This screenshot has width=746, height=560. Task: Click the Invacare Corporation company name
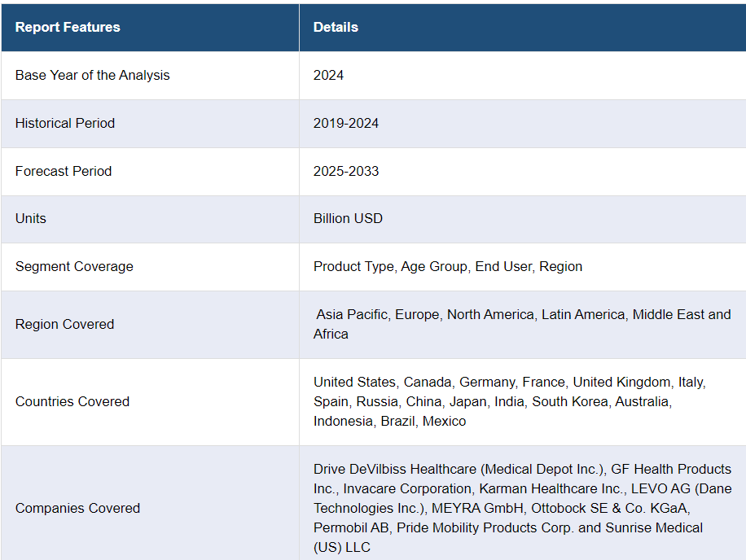coord(405,489)
